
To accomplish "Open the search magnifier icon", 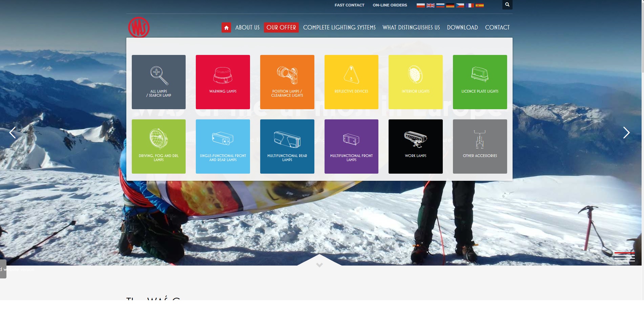I will [507, 5].
